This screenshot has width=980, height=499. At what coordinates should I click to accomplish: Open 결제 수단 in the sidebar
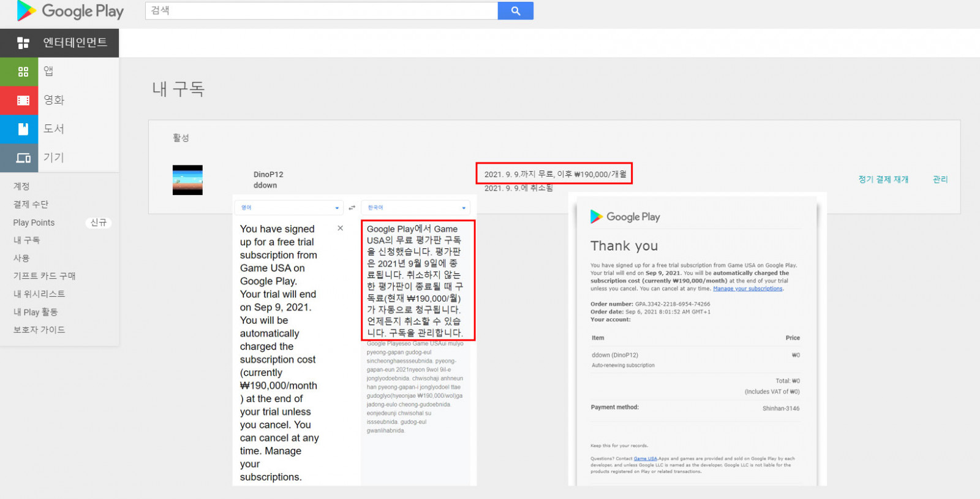point(31,204)
